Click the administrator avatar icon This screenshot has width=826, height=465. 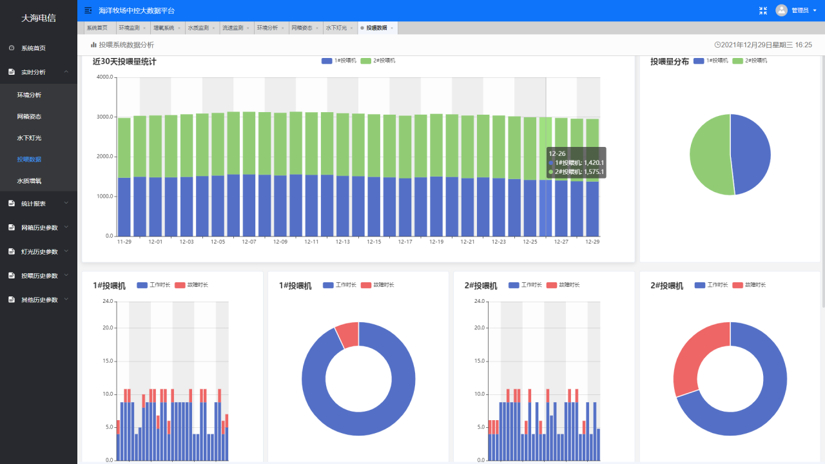pyautogui.click(x=781, y=10)
